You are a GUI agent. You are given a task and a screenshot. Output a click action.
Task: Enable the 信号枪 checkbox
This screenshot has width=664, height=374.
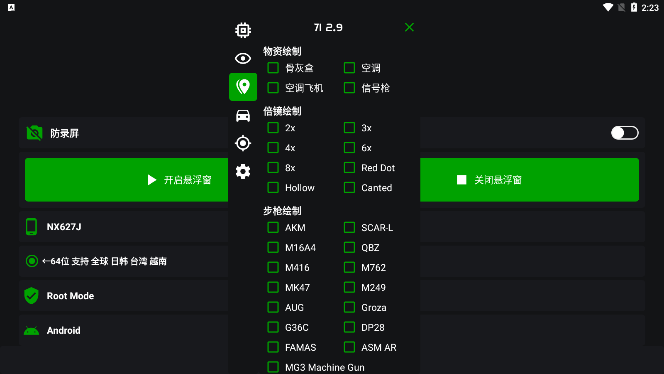(349, 88)
